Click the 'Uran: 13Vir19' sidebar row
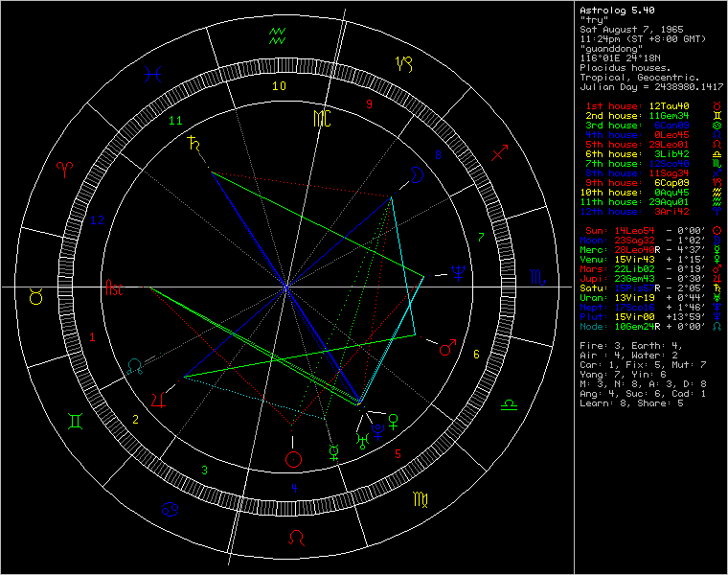Viewport: 728px width, 575px height. [651, 298]
